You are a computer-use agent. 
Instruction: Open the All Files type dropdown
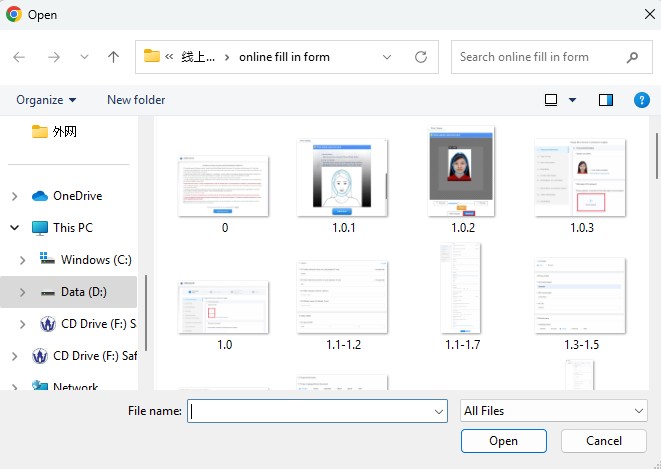tap(553, 411)
